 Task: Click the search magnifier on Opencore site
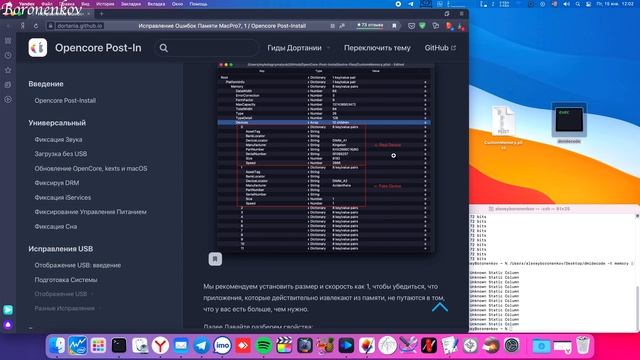point(164,48)
